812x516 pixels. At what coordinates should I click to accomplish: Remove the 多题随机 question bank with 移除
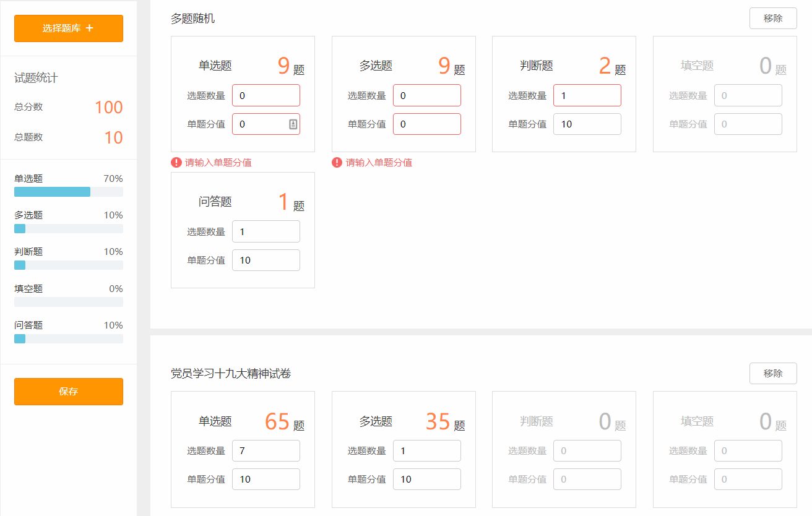coord(772,19)
